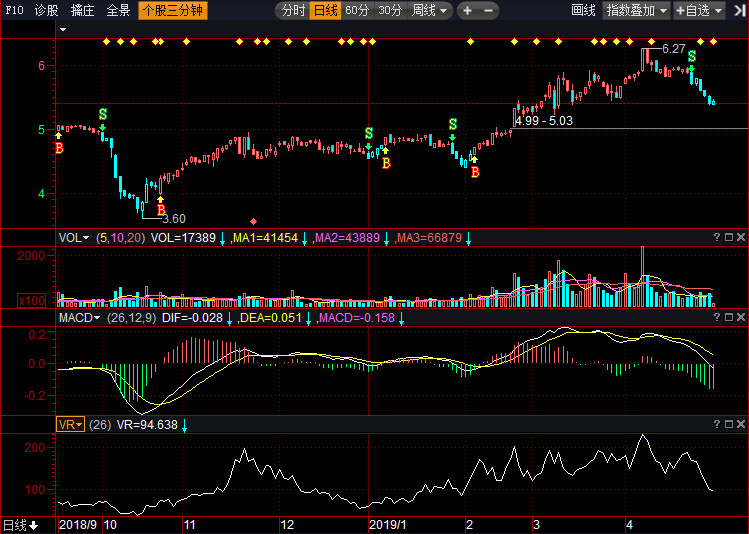
Task: Switch to 60分 chart period
Action: point(357,10)
